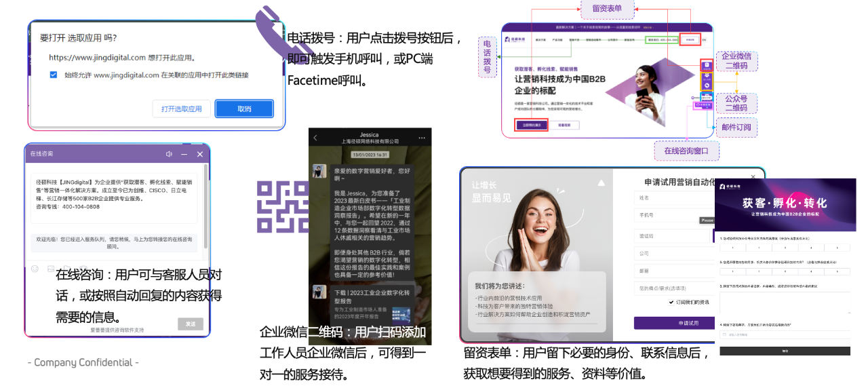The width and height of the screenshot is (868, 386).
Task: Click the purple QR code icon
Action: pyautogui.click(x=282, y=207)
